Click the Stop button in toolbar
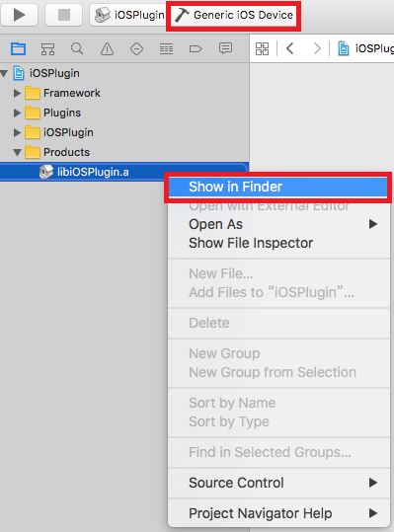Viewport: 394px width, 532px height. coord(64,15)
